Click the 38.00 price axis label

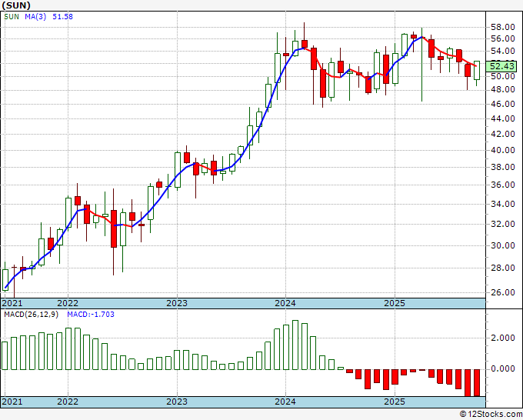(x=503, y=167)
